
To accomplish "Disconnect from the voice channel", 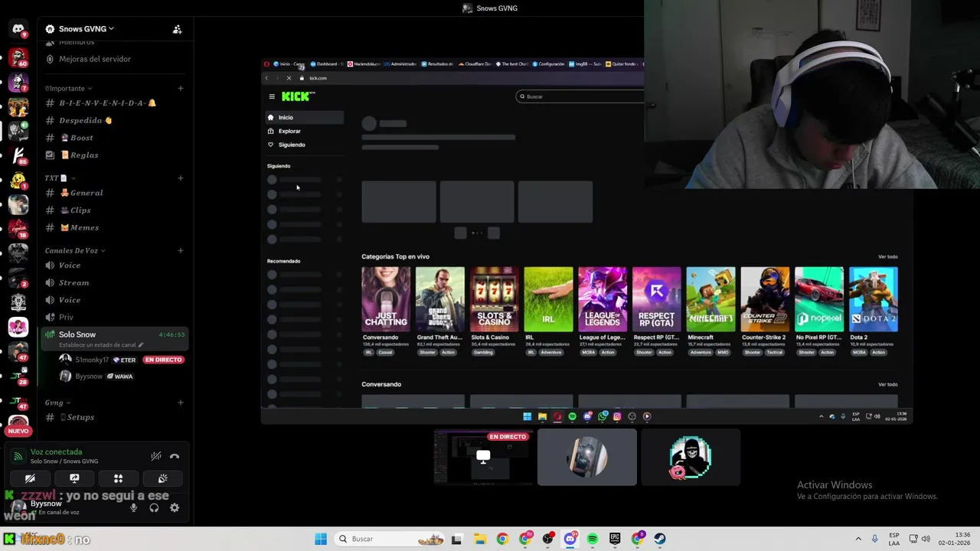I will pyautogui.click(x=175, y=456).
